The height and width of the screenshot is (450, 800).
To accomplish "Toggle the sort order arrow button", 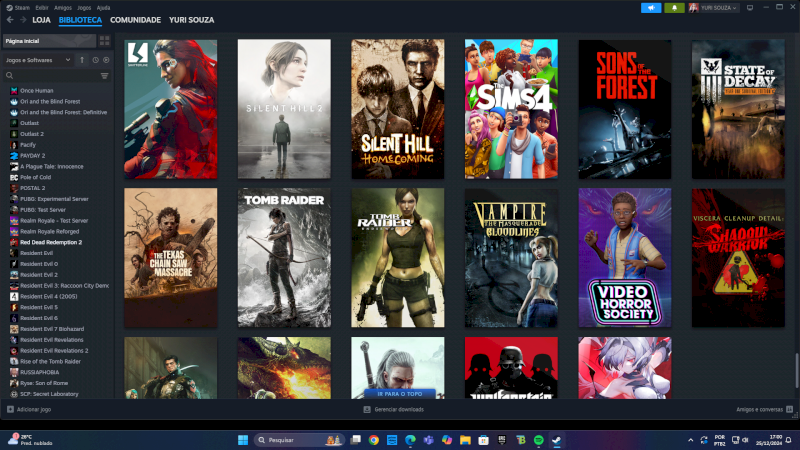I will coord(82,60).
